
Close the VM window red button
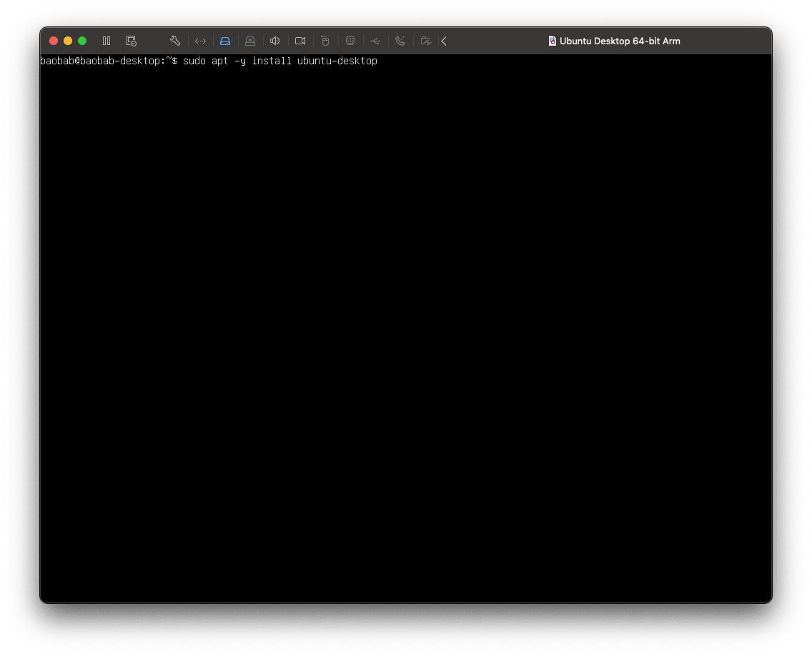coord(54,41)
